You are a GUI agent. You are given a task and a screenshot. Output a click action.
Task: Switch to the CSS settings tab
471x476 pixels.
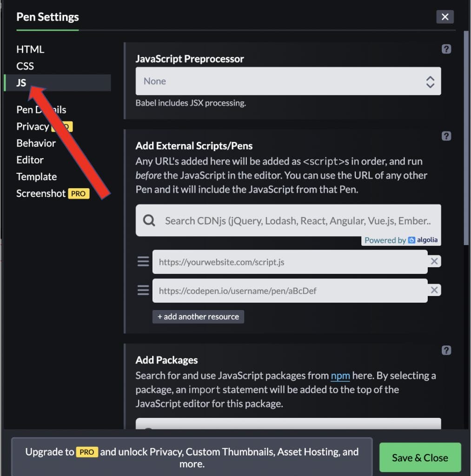pyautogui.click(x=25, y=66)
